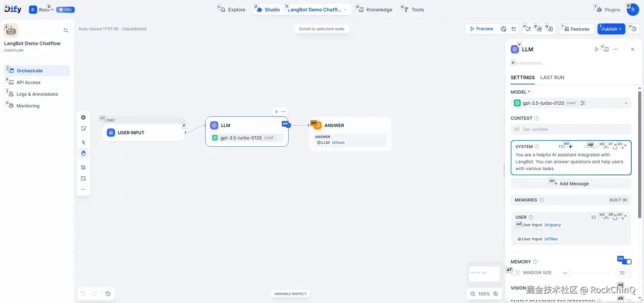Close the LLM settings panel

(x=633, y=49)
